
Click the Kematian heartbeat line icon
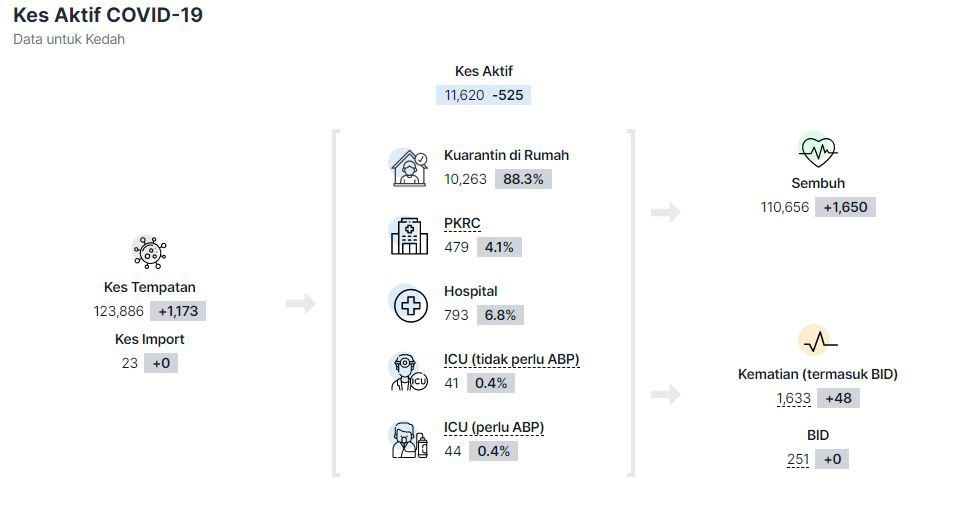(x=818, y=341)
